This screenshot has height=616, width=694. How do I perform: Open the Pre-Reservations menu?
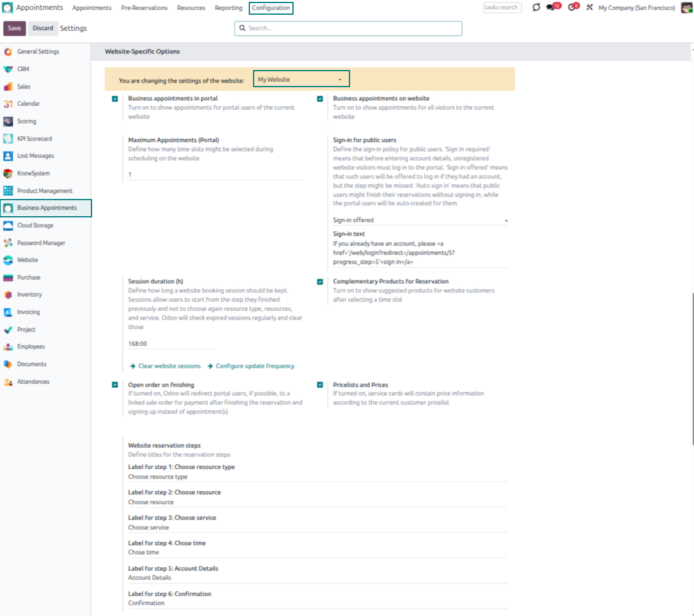pyautogui.click(x=144, y=8)
